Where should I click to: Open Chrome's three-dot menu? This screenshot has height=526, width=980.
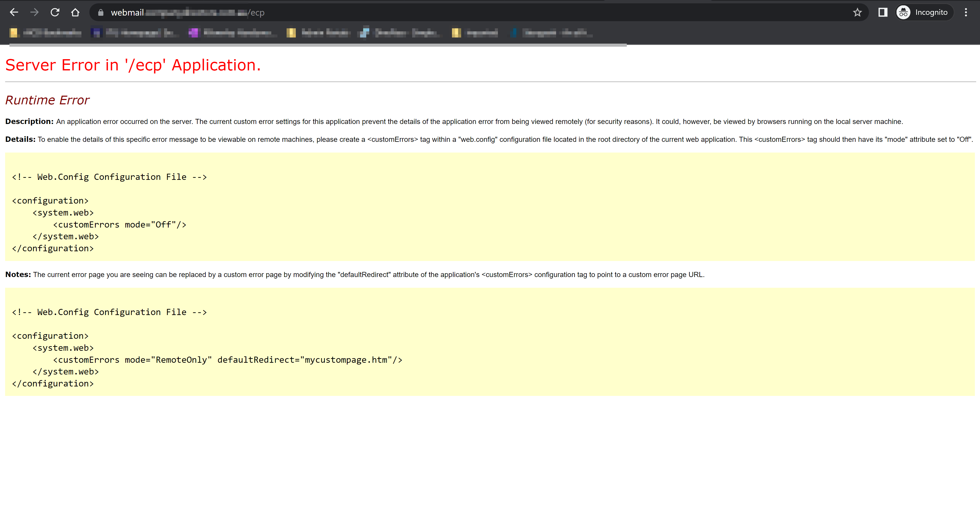point(965,12)
